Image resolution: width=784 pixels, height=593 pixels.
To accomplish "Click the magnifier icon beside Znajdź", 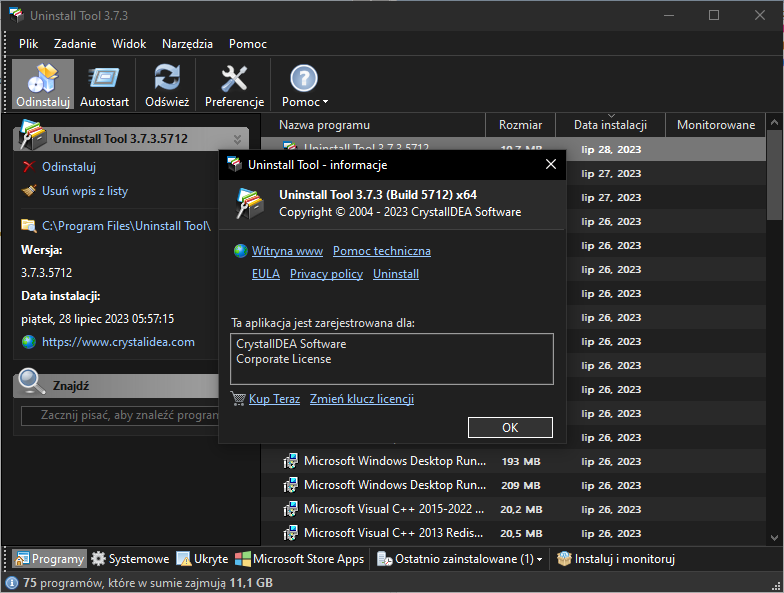I will 31,381.
